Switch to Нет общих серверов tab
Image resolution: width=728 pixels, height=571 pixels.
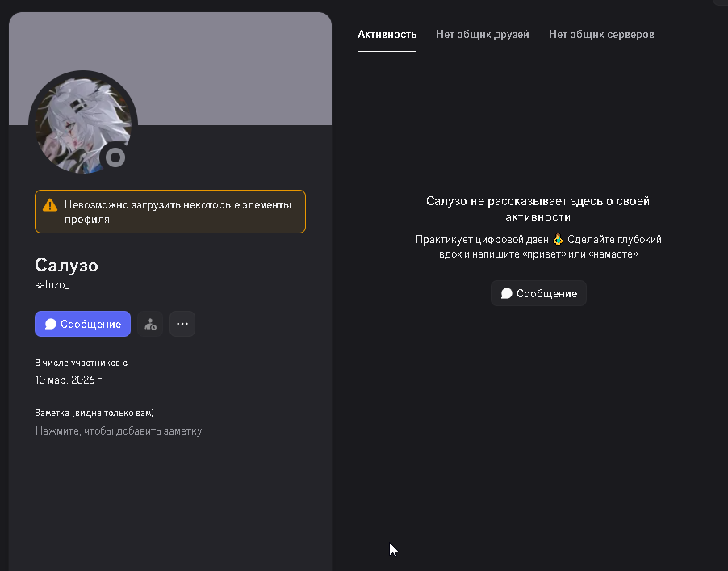tap(601, 35)
